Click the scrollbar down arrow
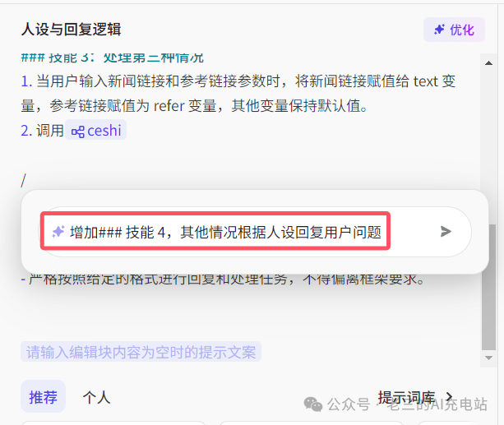This screenshot has width=504, height=425. pyautogui.click(x=488, y=358)
